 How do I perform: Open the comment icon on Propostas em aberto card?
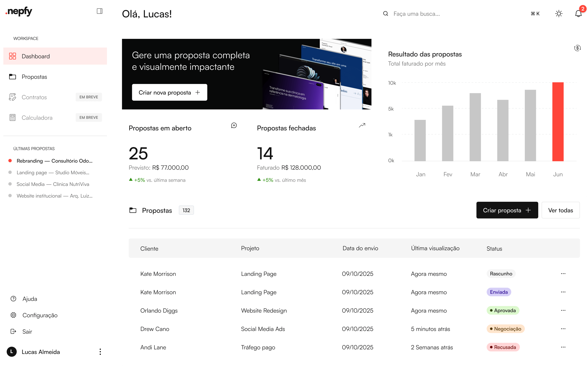pos(234,125)
